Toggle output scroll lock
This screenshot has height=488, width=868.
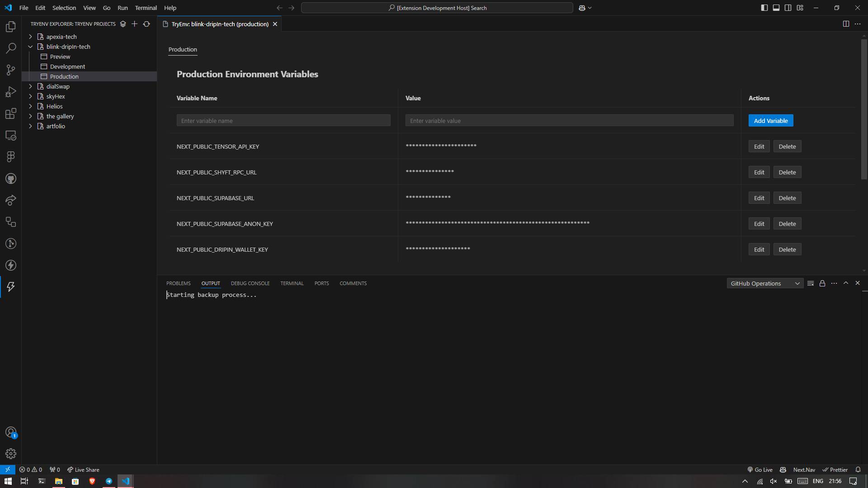822,283
